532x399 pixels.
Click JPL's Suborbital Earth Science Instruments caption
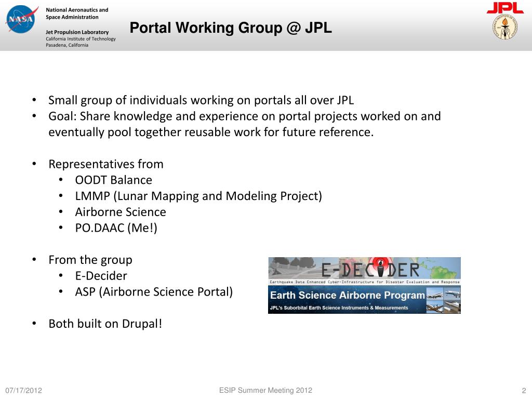click(x=339, y=308)
